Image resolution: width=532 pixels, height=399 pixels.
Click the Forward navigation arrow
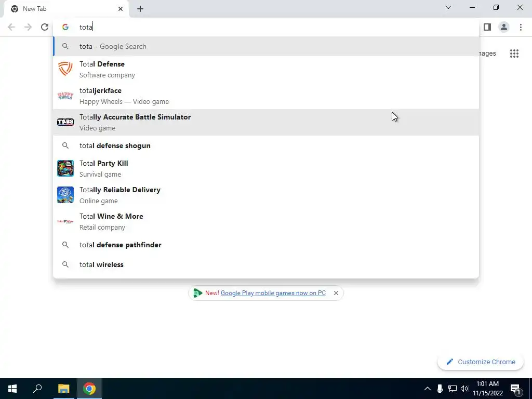click(x=28, y=27)
